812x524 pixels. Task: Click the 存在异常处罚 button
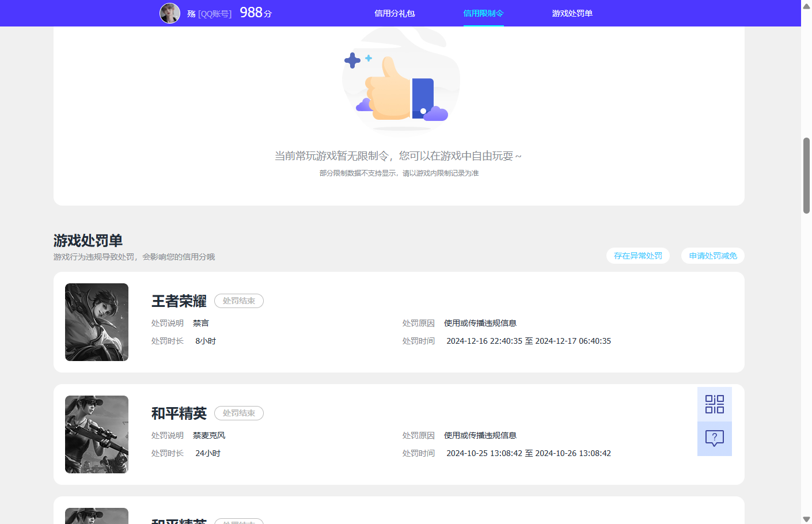[x=638, y=255]
